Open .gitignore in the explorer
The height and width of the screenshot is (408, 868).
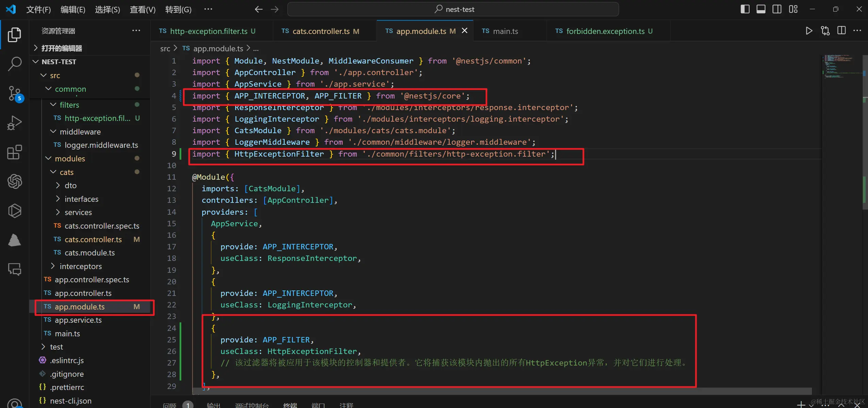coord(90,374)
